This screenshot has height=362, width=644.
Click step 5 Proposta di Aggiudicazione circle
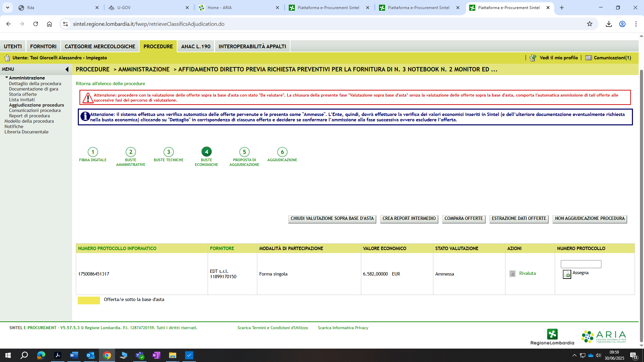[244, 152]
